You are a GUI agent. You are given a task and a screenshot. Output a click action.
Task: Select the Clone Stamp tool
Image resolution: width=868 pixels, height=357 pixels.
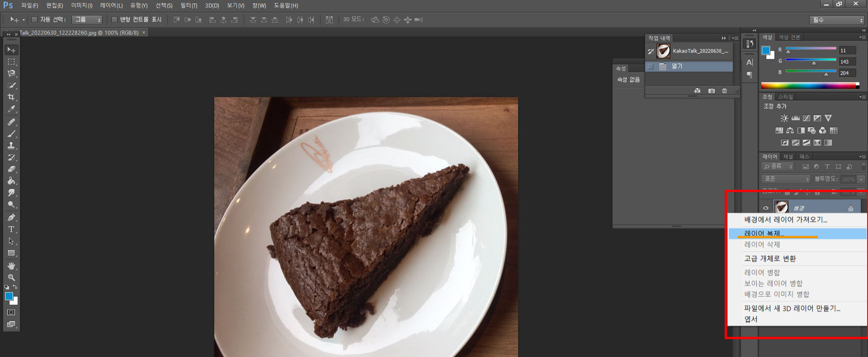coord(11,146)
